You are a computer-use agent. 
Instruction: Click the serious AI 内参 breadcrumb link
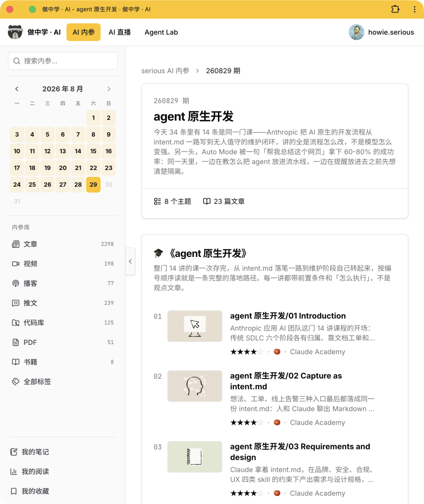tap(165, 71)
